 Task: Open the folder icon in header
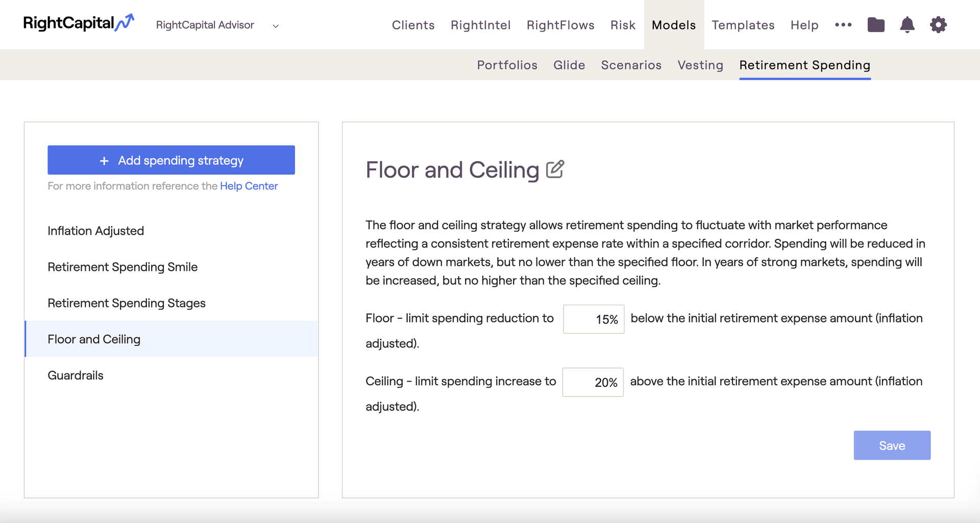[876, 24]
